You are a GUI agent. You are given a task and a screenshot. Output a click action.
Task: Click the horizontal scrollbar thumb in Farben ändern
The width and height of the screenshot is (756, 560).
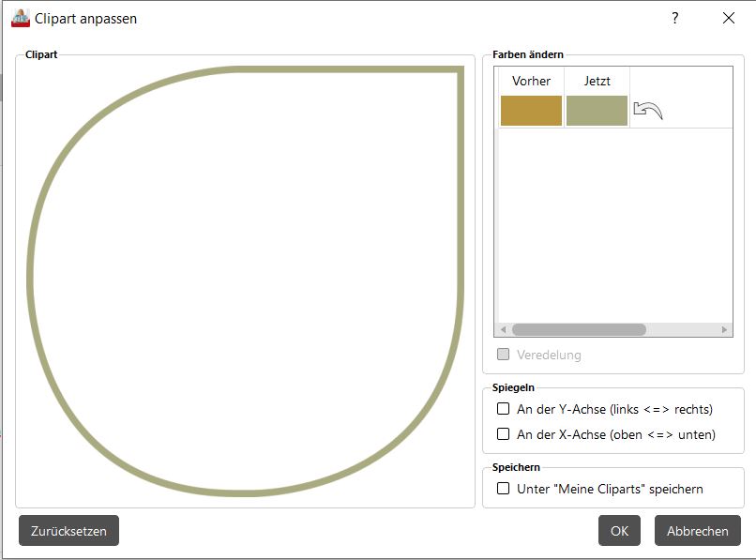coord(579,330)
